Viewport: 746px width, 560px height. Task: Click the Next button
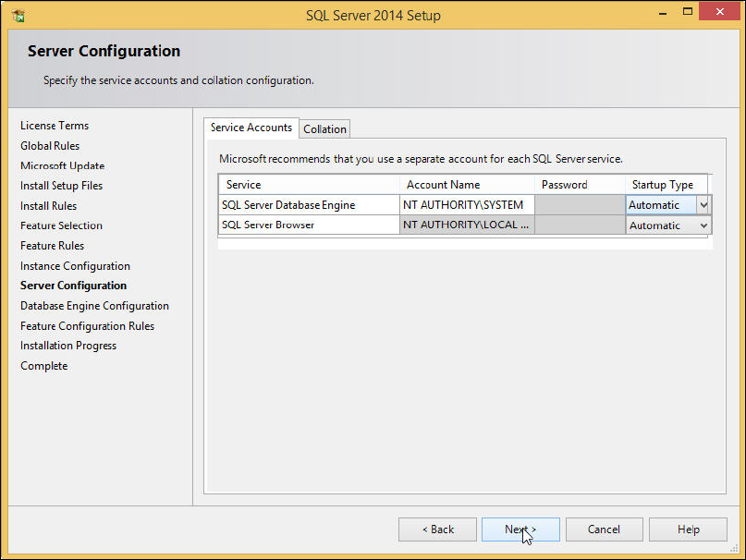tap(520, 530)
